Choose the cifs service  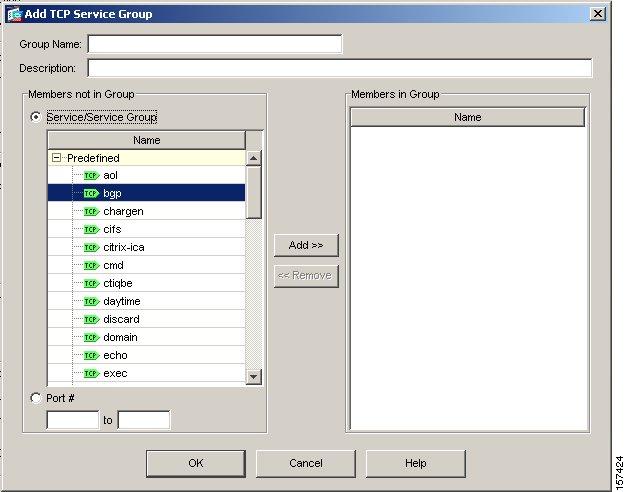click(x=146, y=230)
